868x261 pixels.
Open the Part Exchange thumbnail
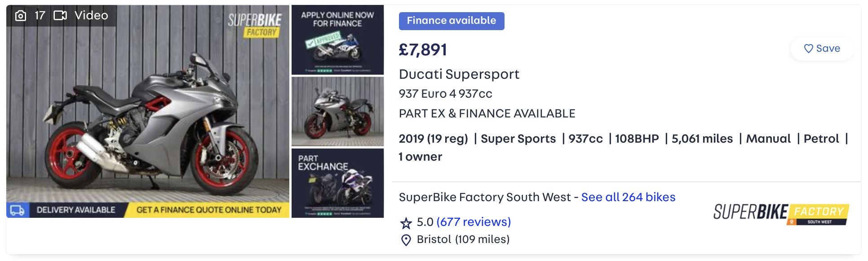337,183
